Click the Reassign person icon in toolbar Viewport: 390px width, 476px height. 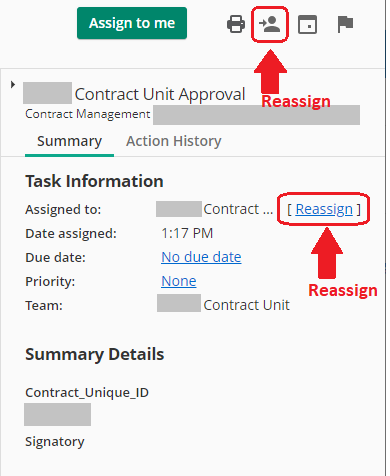[x=270, y=24]
